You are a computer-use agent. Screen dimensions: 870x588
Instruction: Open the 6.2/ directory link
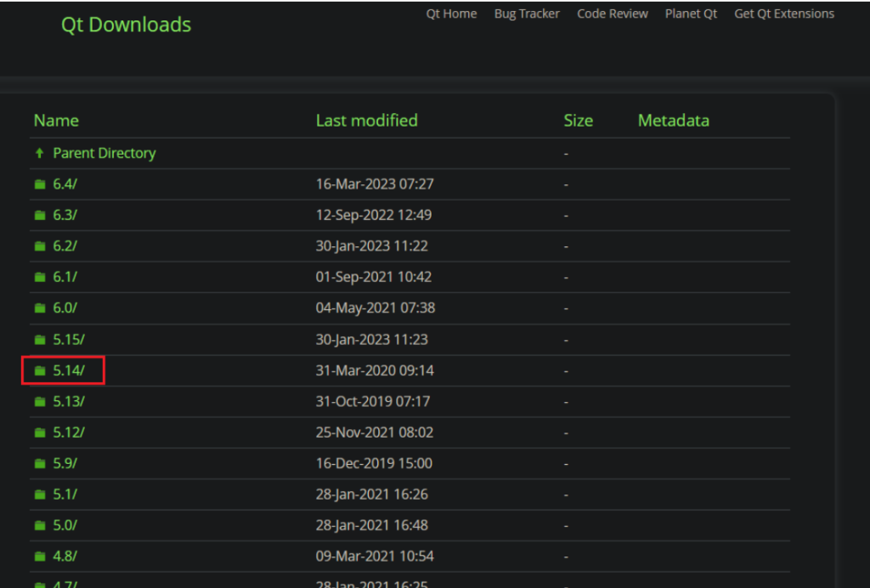click(65, 246)
